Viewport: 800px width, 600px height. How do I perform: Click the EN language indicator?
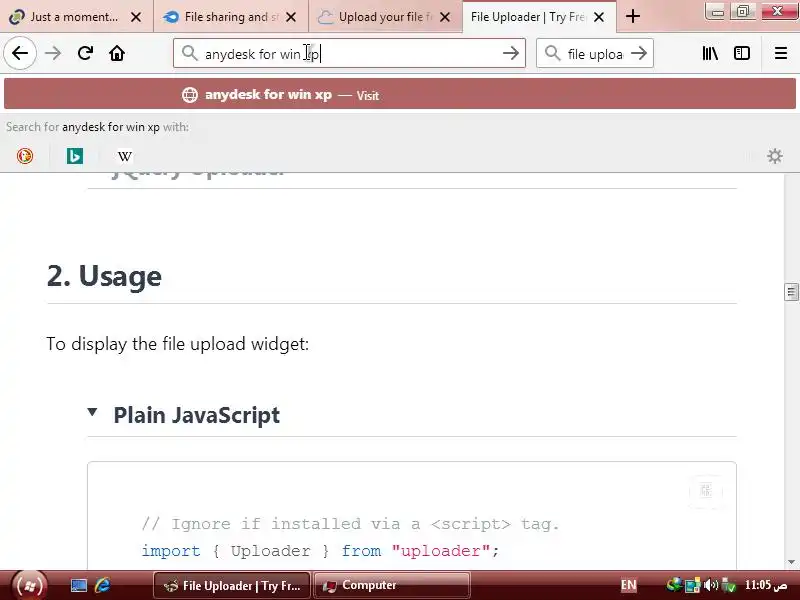pos(629,585)
